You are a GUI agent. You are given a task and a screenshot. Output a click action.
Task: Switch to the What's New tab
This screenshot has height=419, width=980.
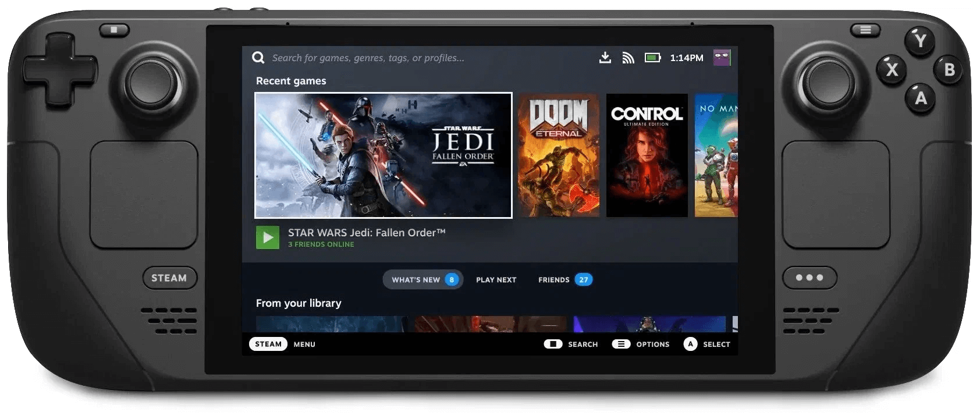point(423,280)
